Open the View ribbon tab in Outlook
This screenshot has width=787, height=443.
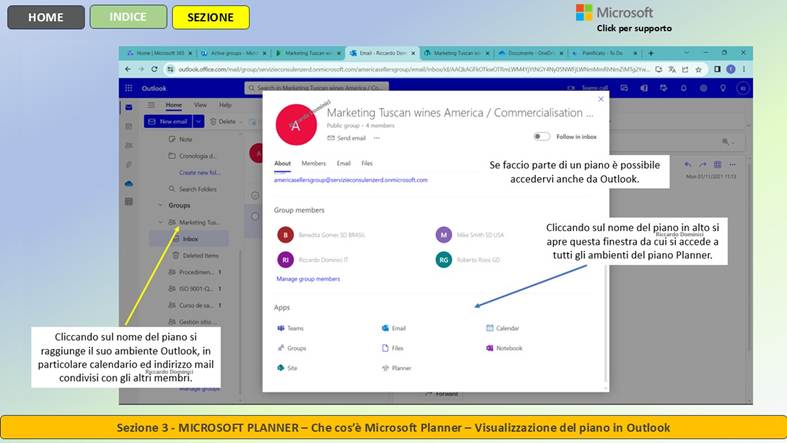coord(199,104)
